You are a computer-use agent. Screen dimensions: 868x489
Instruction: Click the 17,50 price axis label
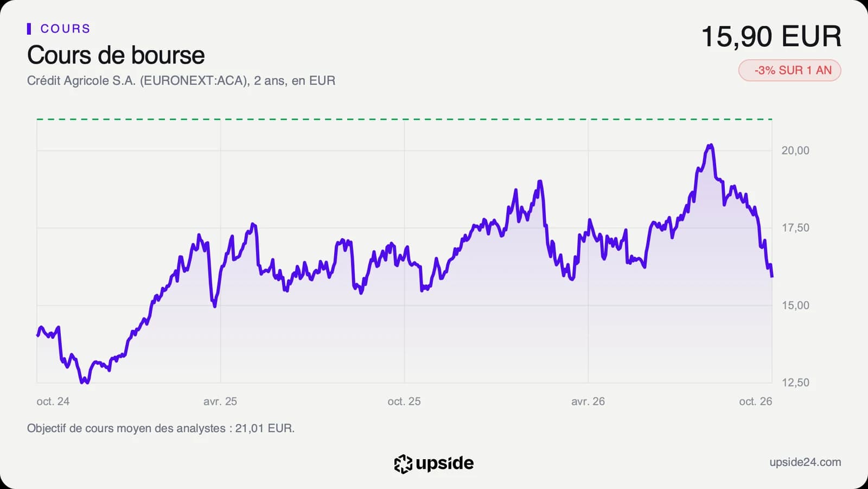click(x=795, y=228)
